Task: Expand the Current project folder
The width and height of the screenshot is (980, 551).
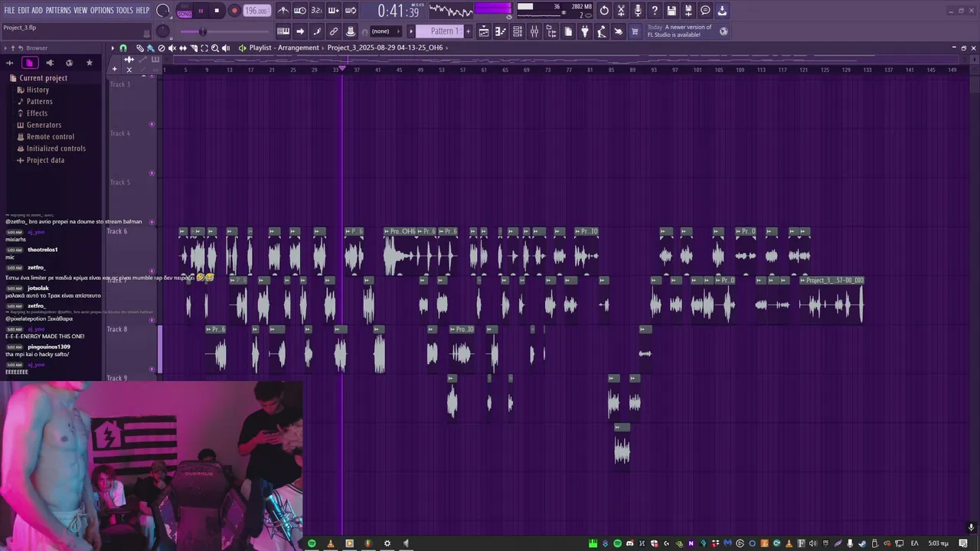Action: coord(43,78)
